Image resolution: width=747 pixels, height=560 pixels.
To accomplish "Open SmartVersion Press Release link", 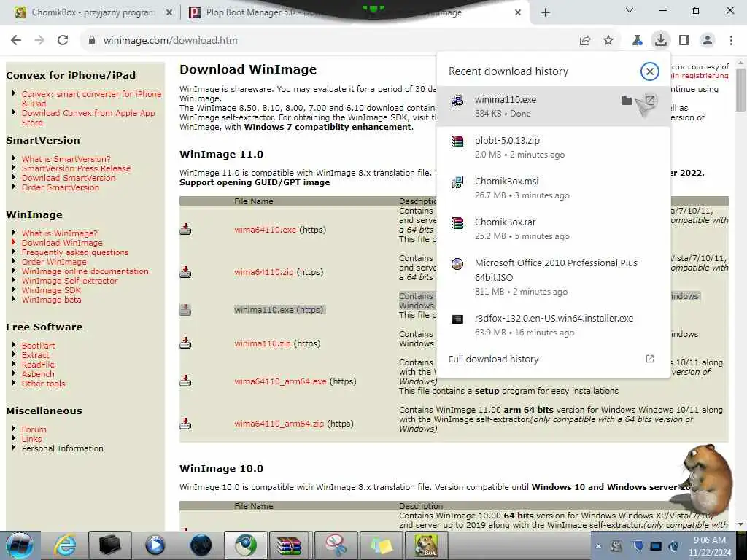I will pos(76,168).
